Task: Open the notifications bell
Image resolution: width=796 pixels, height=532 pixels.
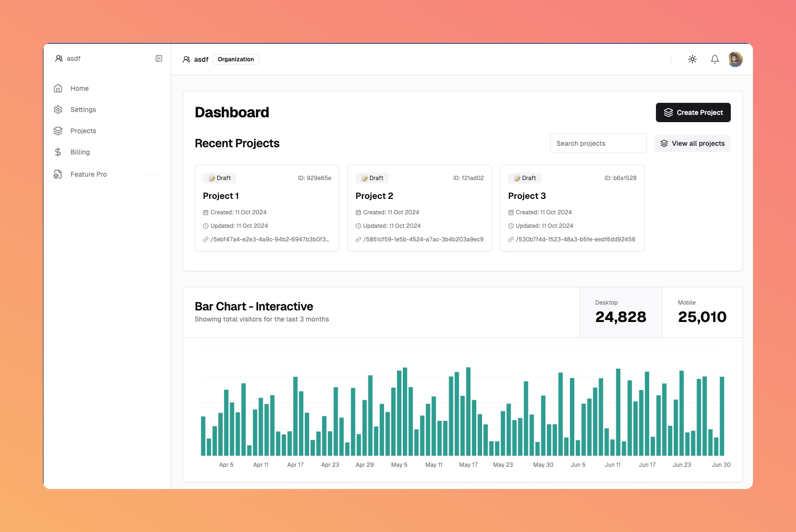Action: (x=714, y=59)
